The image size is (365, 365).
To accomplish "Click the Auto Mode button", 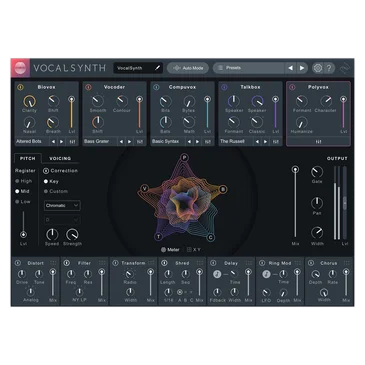I will (188, 68).
